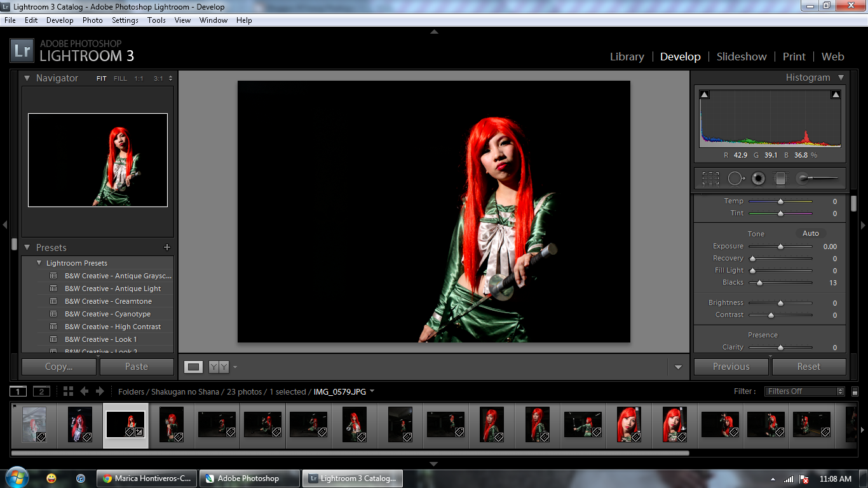Select the Graduated Filter tool

[x=780, y=179]
